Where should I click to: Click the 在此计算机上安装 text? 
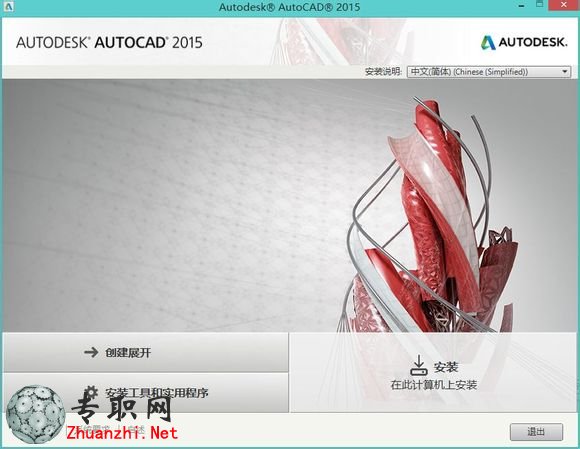434,385
